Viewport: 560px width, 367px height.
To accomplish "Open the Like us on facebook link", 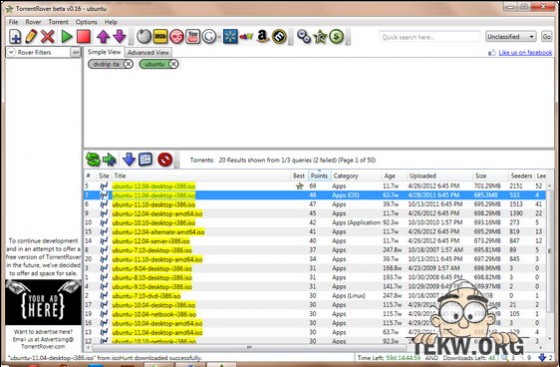I will click(x=525, y=52).
